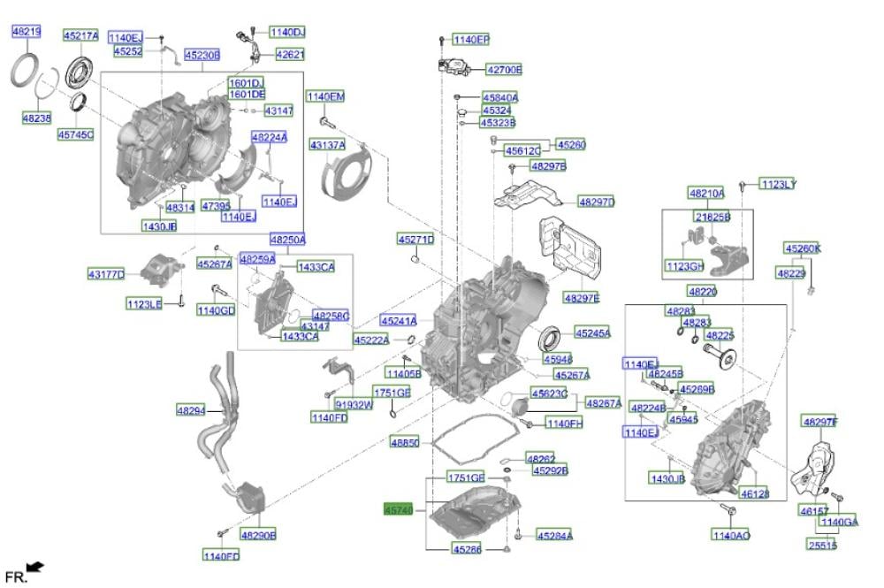Click the highlighted 45740 part label

pos(397,509)
